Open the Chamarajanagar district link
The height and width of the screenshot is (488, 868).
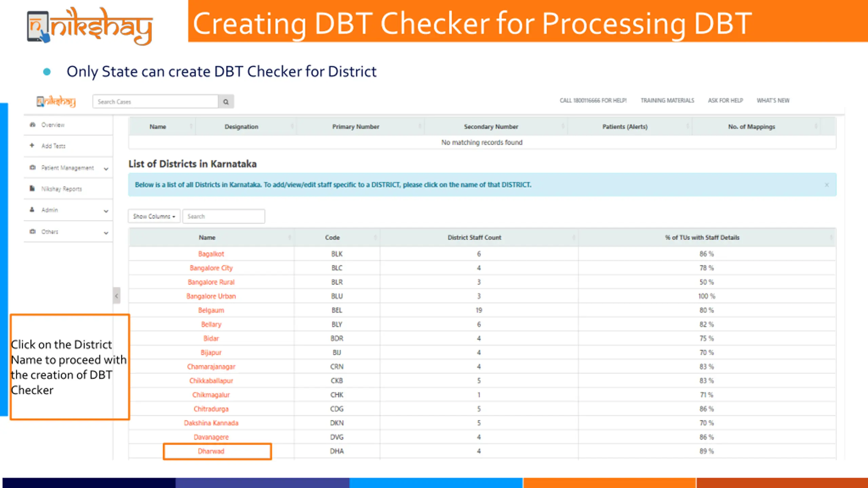[211, 367]
